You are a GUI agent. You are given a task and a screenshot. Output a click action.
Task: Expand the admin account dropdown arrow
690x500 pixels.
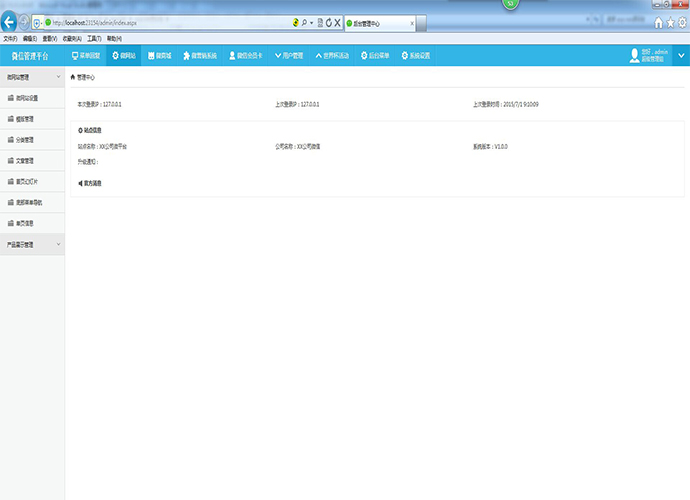coord(681,56)
